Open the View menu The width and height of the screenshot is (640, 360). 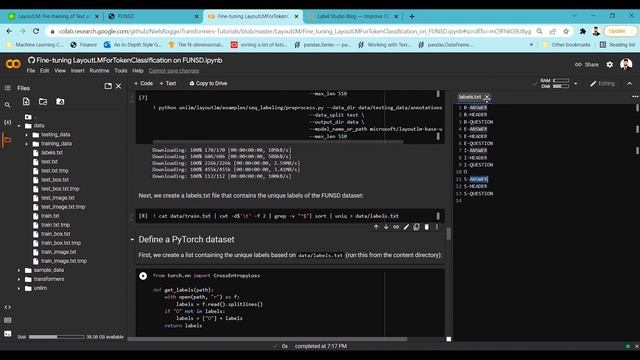point(60,71)
